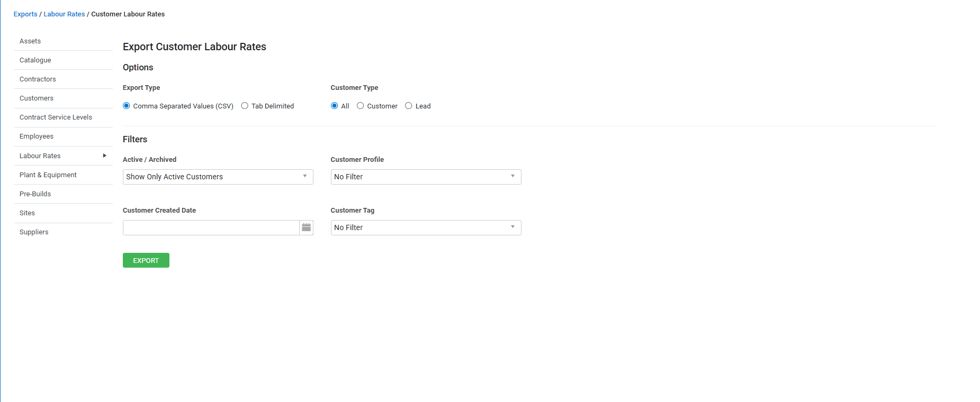Open Assets in the sidebar menu
The height and width of the screenshot is (402, 980).
30,41
